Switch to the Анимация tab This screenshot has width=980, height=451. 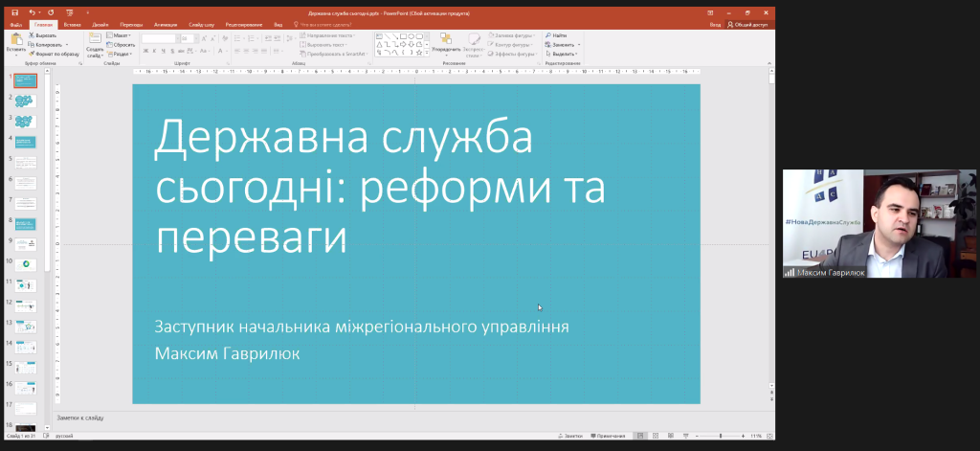(167, 24)
